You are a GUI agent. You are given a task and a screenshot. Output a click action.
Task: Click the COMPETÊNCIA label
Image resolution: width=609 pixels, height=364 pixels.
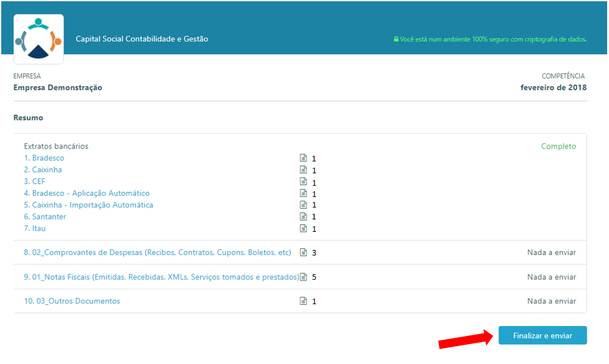(563, 76)
